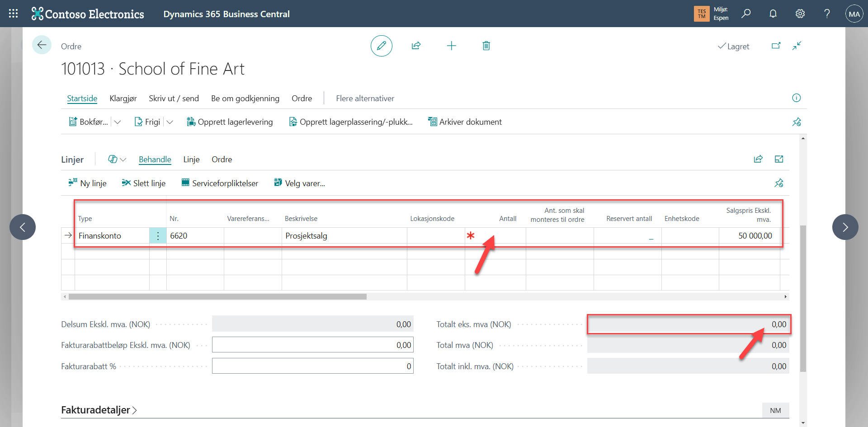
Task: Click Dynamics 365 Business Central title
Action: (x=226, y=14)
